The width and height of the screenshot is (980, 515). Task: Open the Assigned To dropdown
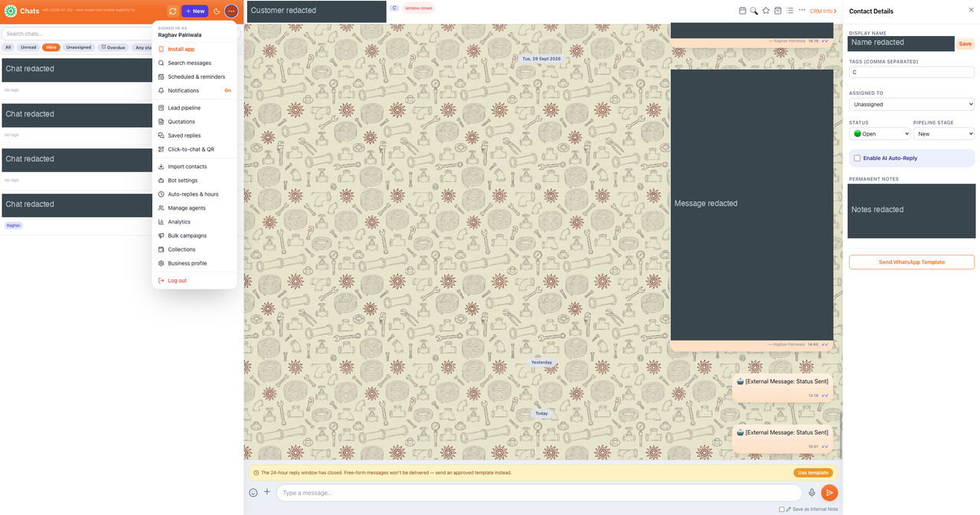coord(911,104)
